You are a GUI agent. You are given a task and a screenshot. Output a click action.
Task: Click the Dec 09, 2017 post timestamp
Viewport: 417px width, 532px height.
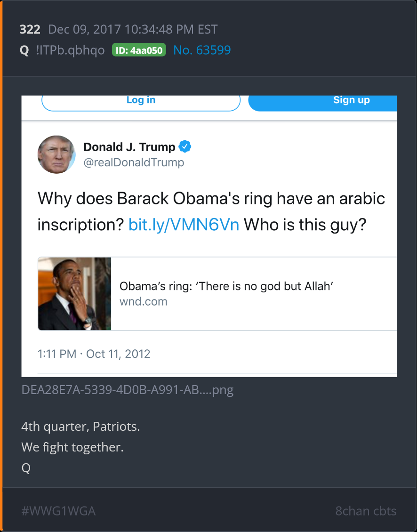click(x=133, y=30)
